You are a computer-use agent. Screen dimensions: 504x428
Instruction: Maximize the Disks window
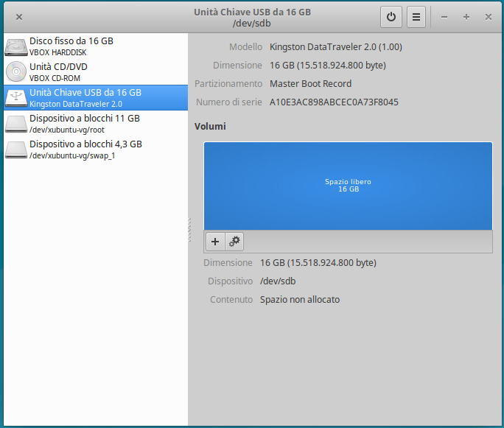coord(466,17)
